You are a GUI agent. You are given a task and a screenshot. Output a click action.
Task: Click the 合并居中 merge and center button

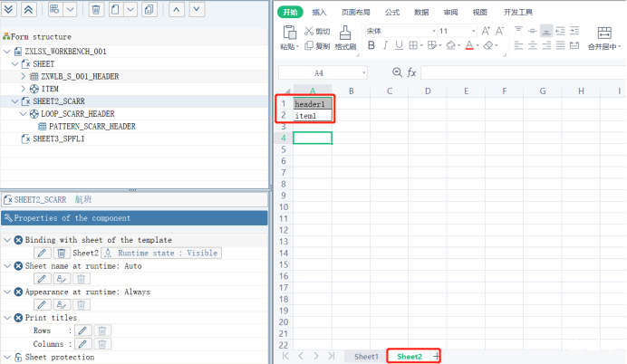[603, 38]
